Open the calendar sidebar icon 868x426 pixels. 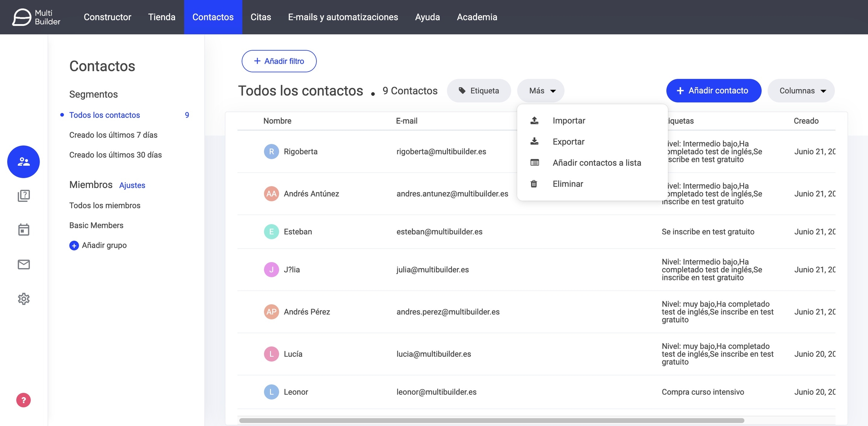(23, 229)
